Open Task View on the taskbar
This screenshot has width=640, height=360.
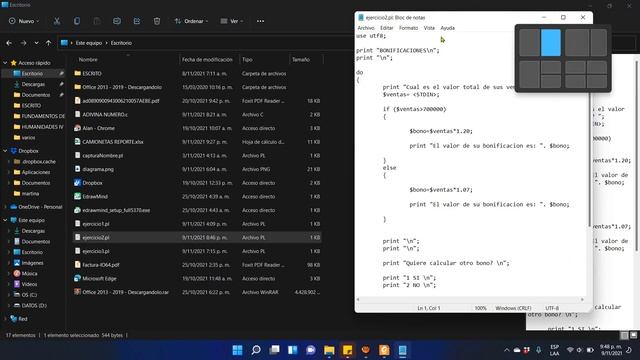coord(274,350)
